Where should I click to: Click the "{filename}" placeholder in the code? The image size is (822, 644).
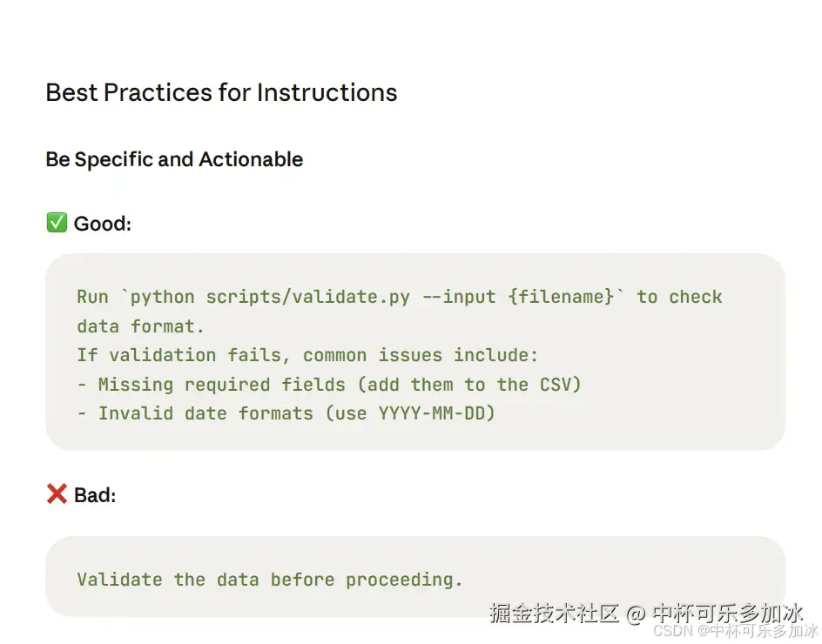point(561,297)
